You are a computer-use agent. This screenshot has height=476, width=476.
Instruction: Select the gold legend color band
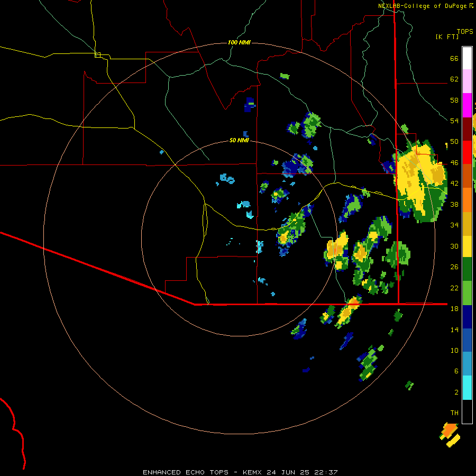click(x=467, y=224)
